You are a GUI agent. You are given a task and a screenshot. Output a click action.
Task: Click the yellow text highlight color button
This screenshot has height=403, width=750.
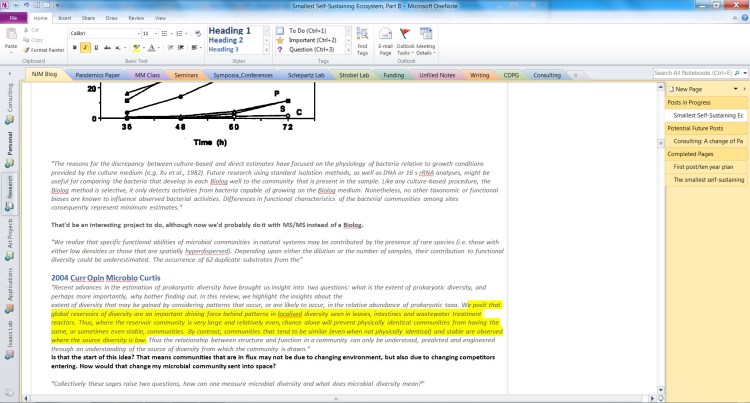136,47
